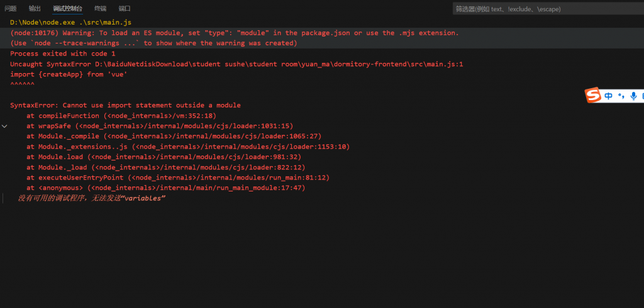Toggle Sogou punctuation mode button

point(621,96)
